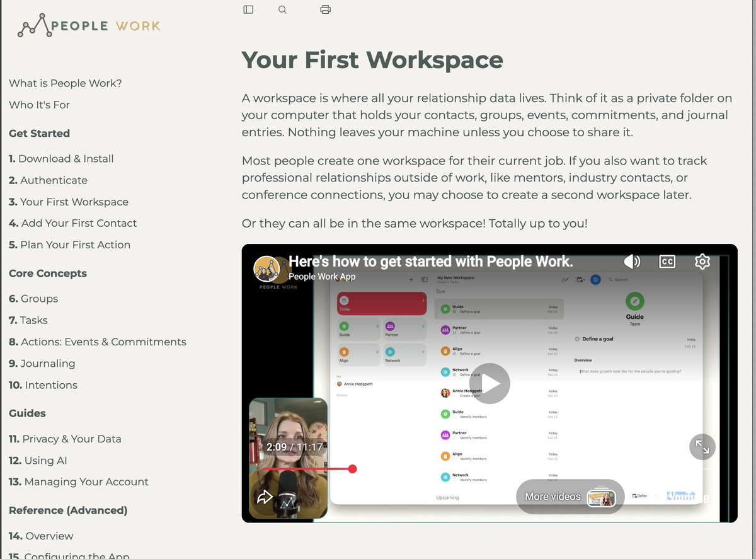The width and height of the screenshot is (756, 559).
Task: Open the '6. Groups' page
Action: click(33, 299)
